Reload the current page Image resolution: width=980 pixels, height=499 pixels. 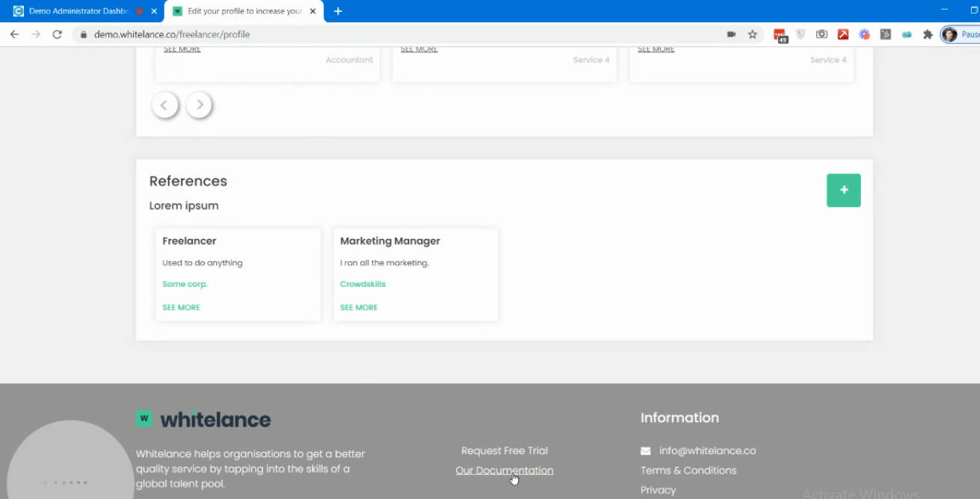(57, 34)
